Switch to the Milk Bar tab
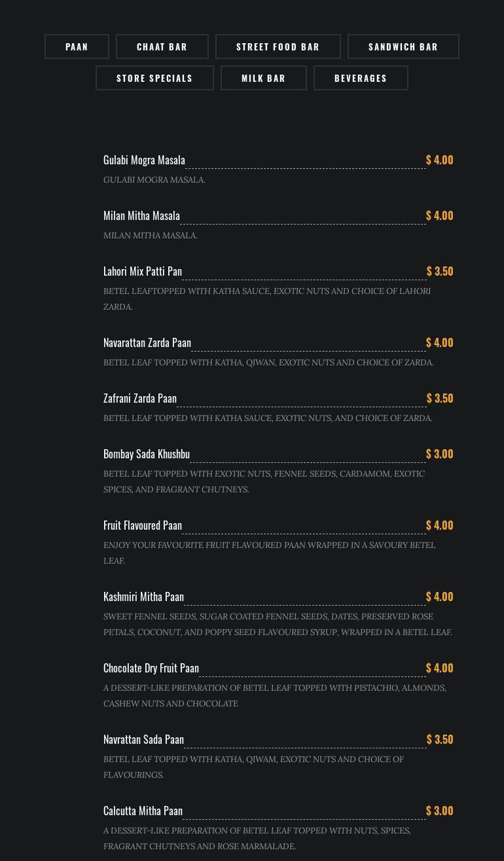 263,78
